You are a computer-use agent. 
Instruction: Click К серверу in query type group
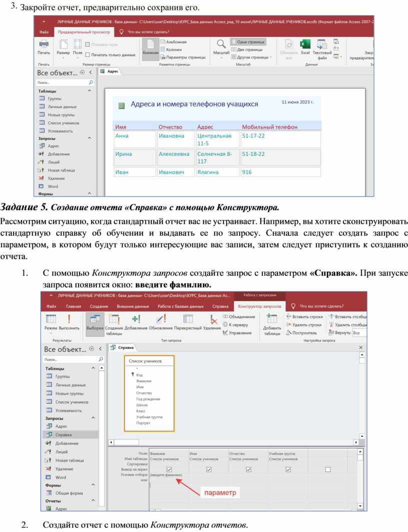pyautogui.click(x=235, y=324)
